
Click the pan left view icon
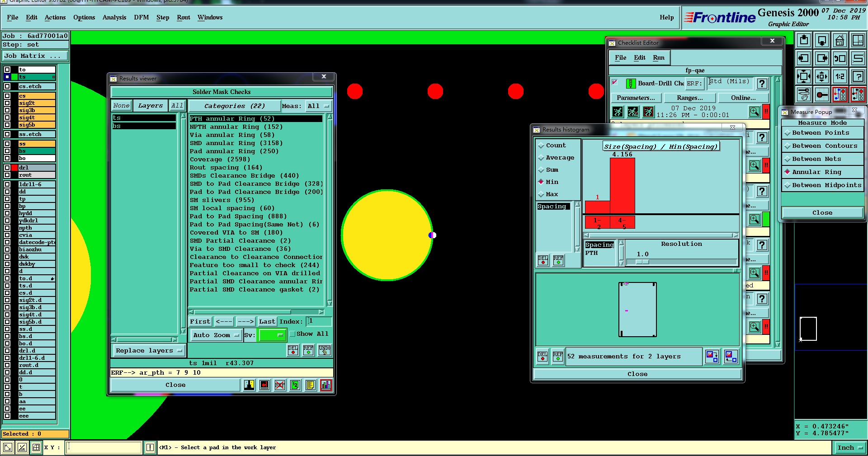804,58
